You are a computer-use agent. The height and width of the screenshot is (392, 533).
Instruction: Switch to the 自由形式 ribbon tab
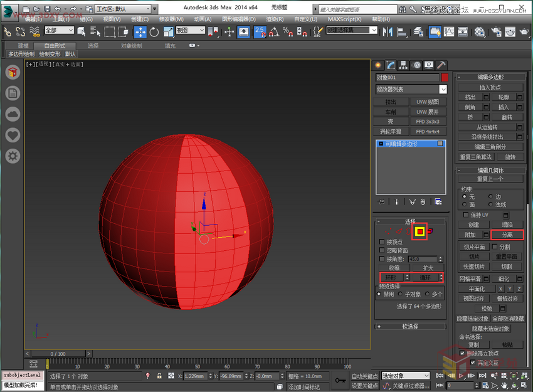(x=55, y=46)
